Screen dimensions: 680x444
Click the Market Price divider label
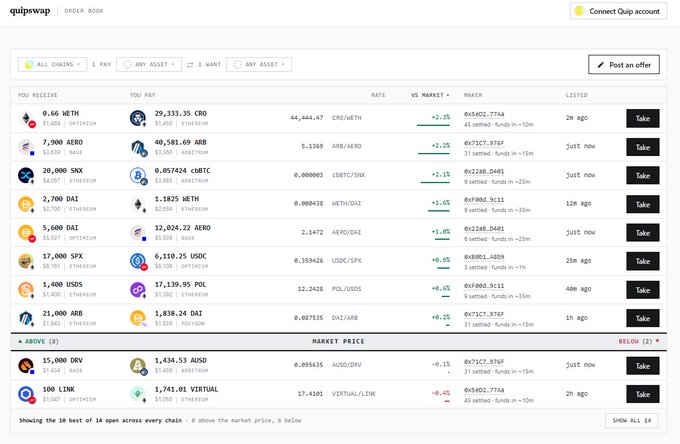coord(338,341)
